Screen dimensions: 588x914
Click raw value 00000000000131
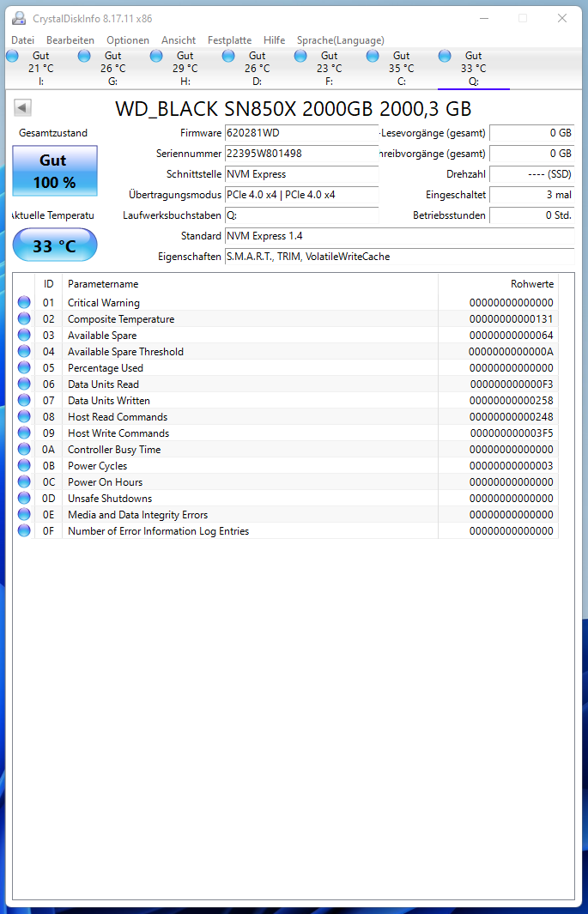tap(511, 319)
